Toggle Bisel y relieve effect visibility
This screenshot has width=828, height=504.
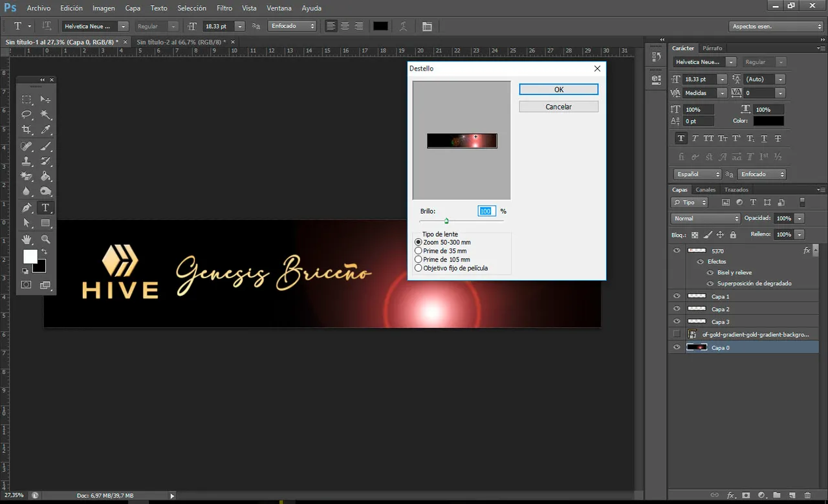point(710,272)
